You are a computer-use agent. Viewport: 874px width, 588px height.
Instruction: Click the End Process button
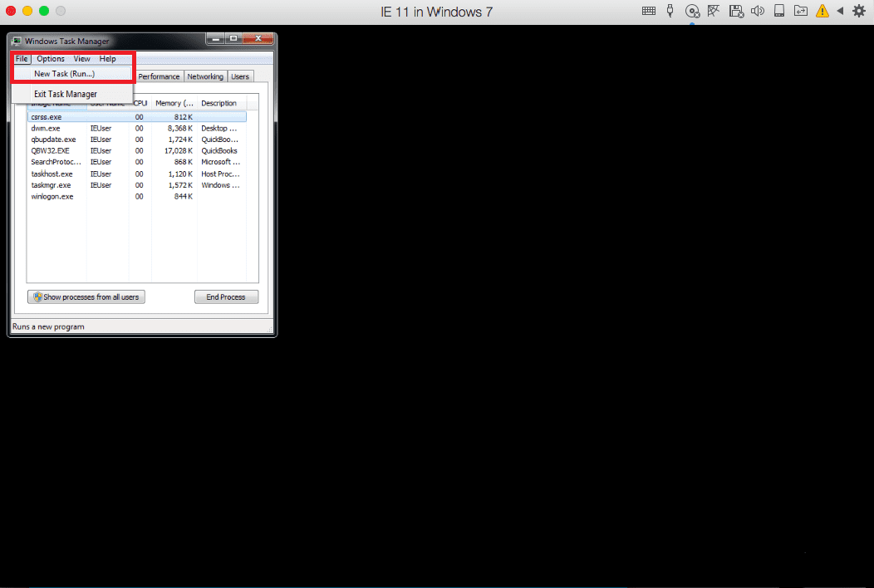tap(226, 296)
